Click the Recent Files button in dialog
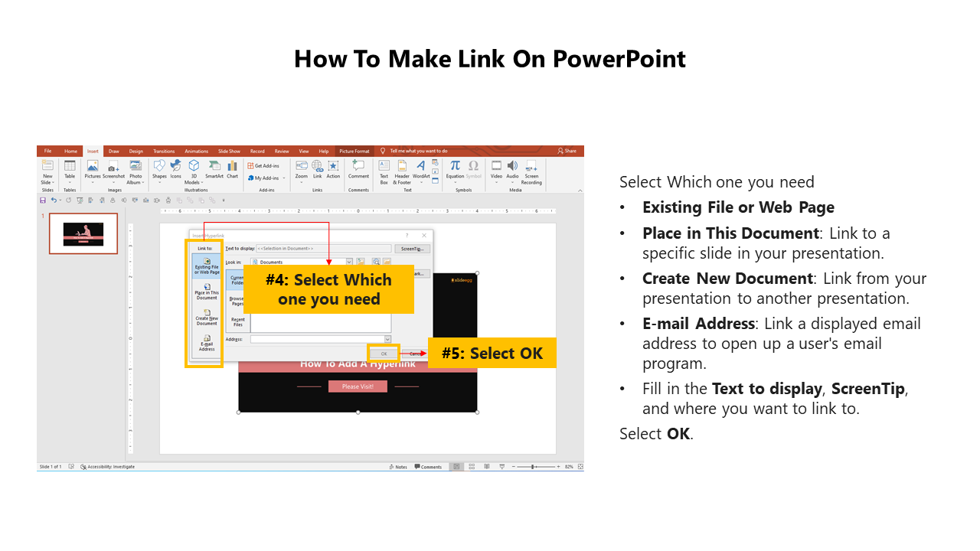Screen dimensions: 980x551 pos(237,321)
